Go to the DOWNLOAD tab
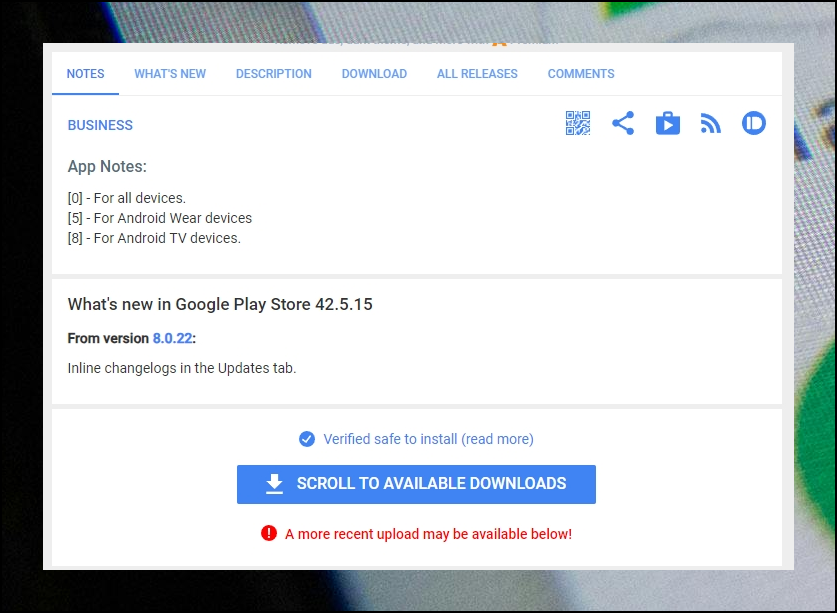This screenshot has width=837, height=613. click(374, 74)
